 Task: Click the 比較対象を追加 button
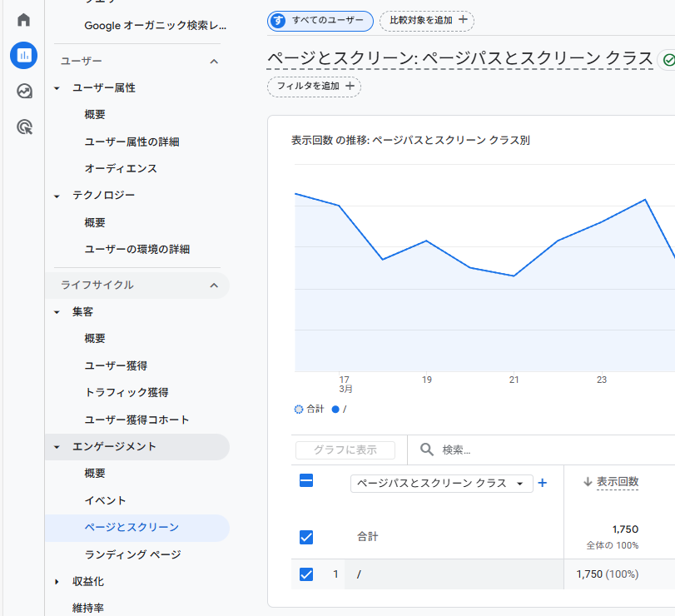[x=427, y=20]
